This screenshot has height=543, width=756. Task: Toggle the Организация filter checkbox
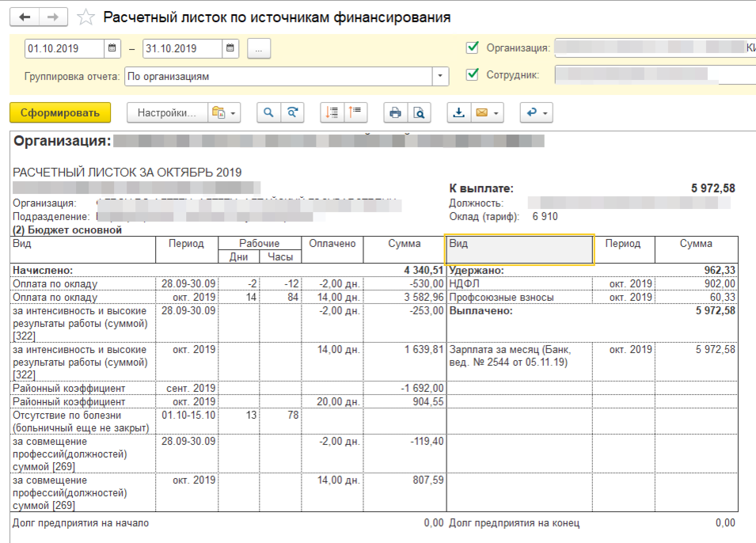[x=473, y=47]
